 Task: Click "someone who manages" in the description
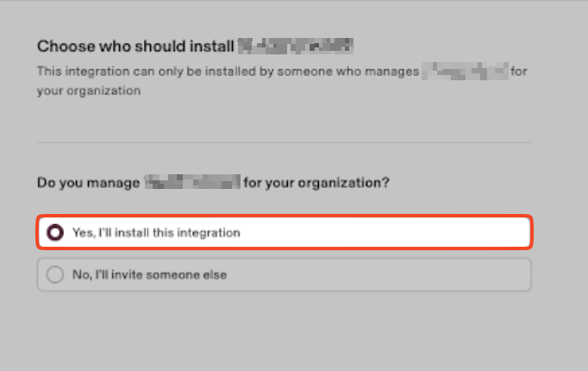360,71
